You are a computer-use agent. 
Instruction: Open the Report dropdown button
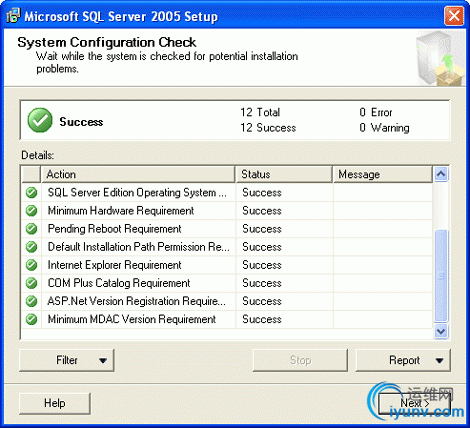pyautogui.click(x=403, y=360)
